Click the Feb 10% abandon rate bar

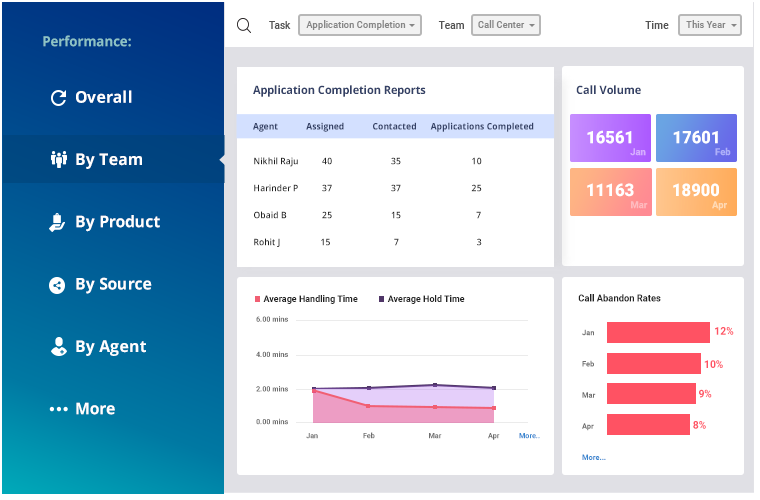point(654,363)
